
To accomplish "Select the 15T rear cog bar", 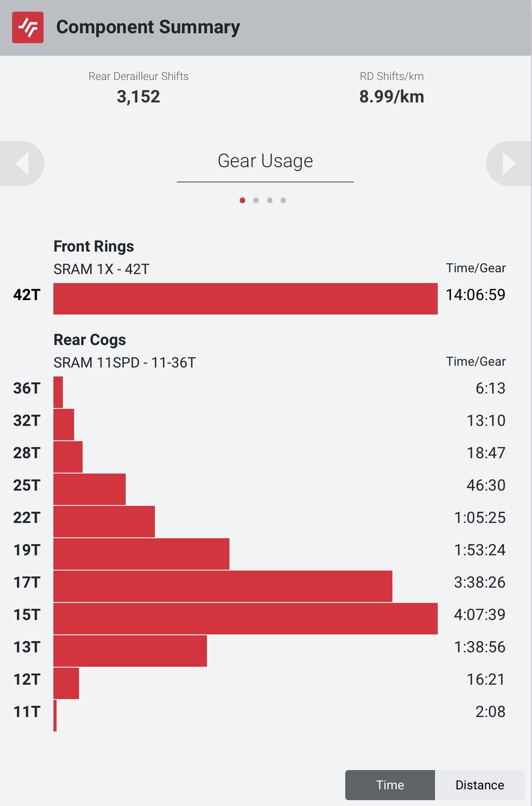I will coord(246,619).
